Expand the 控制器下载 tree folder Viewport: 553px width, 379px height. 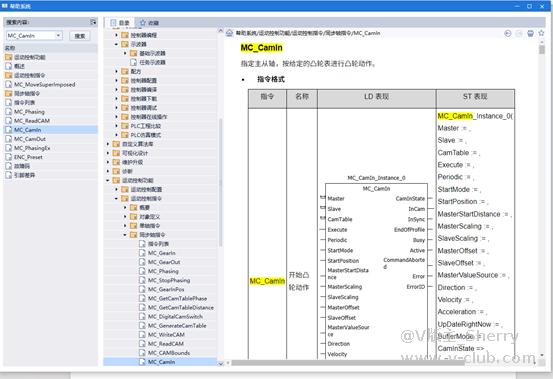(x=116, y=99)
